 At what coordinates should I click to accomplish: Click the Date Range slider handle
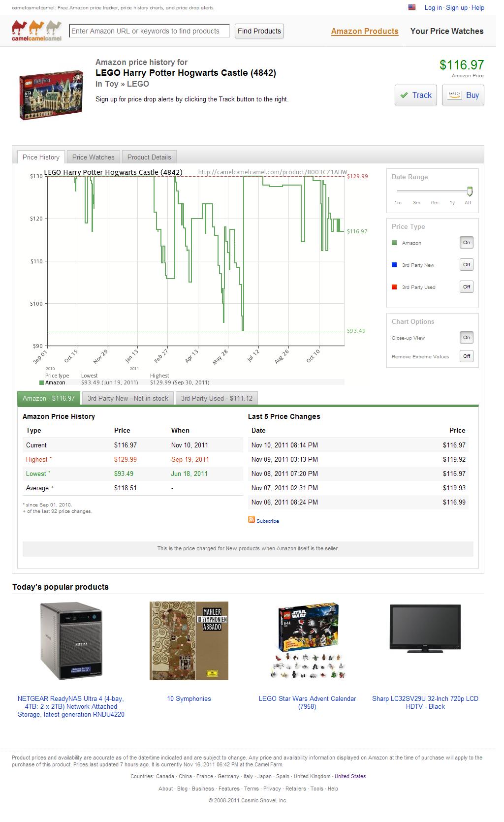pos(470,191)
